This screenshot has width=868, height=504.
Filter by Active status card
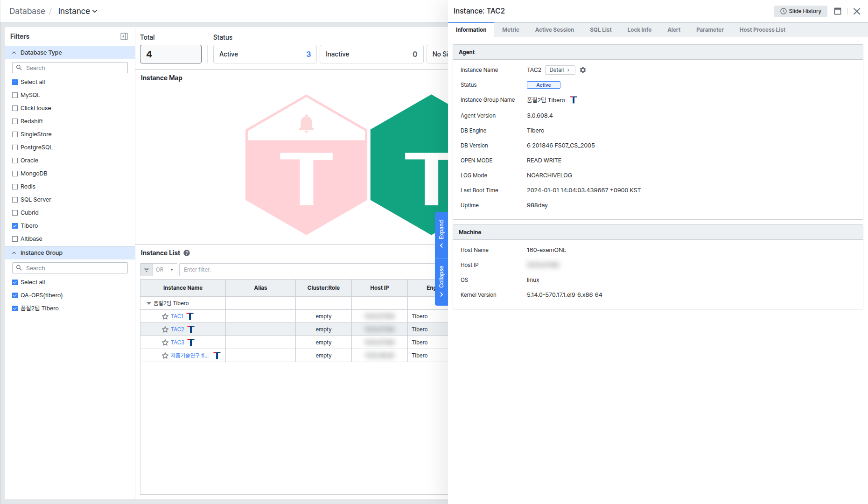[x=265, y=54]
